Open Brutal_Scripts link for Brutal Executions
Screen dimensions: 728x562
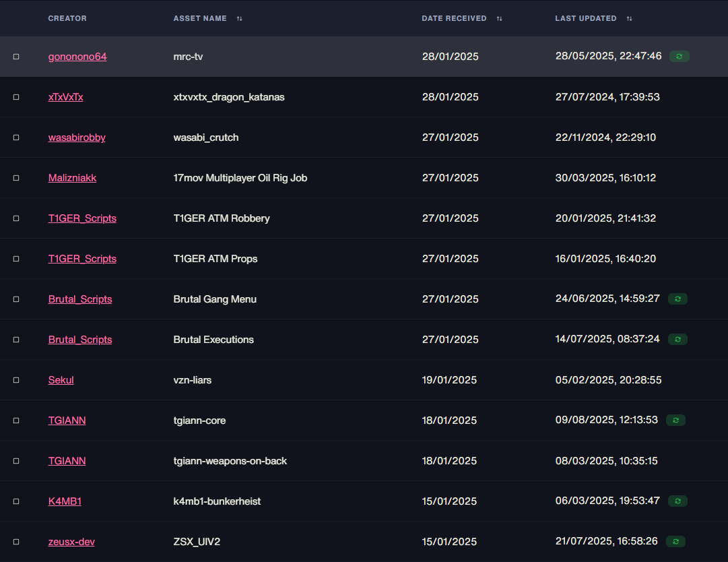click(x=80, y=340)
